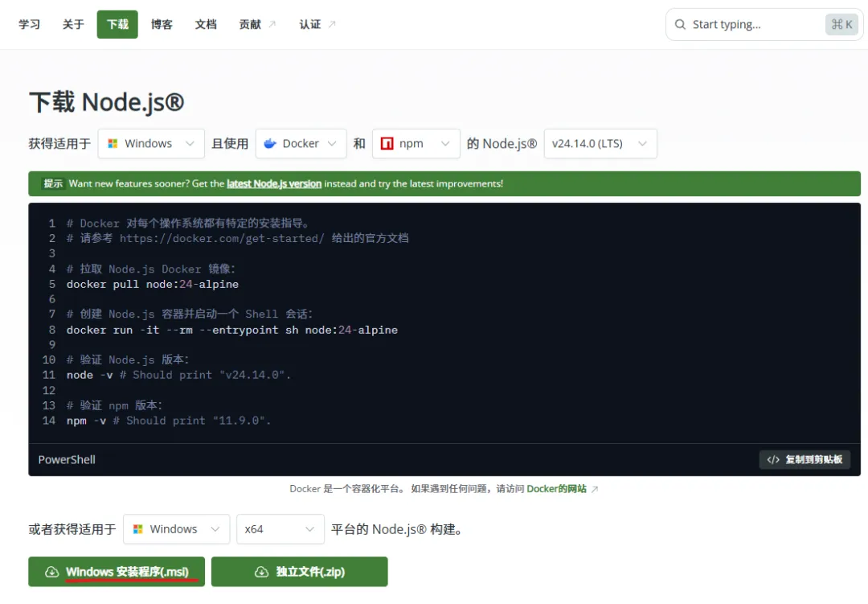Open the Windows platform dropdown at top
This screenshot has height=604, width=868.
point(151,143)
